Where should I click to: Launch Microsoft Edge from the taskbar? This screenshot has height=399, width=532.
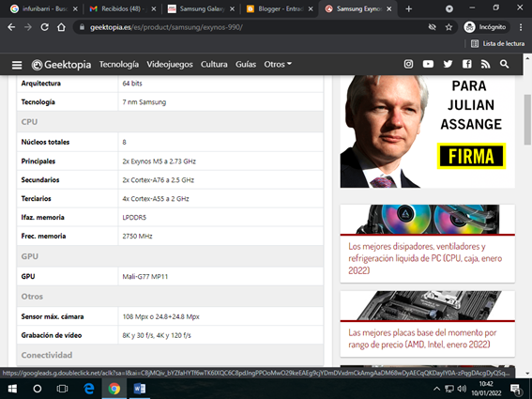(x=89, y=389)
